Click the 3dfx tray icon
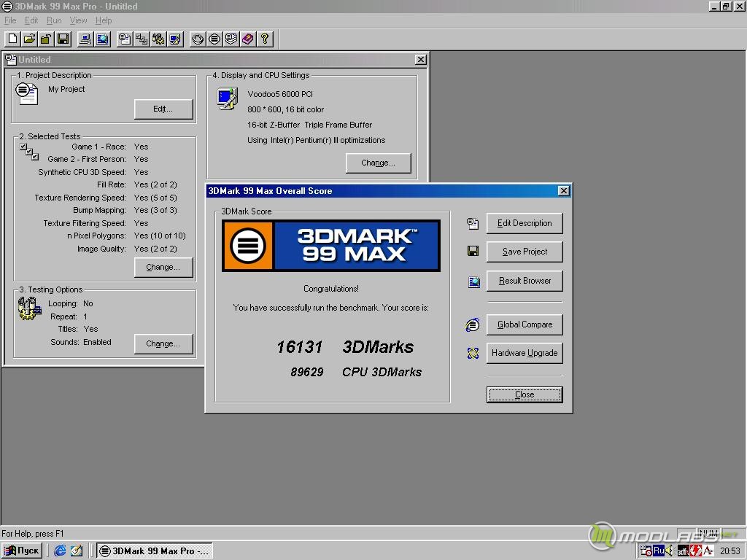Viewport: 747px width, 560px height. (x=683, y=551)
